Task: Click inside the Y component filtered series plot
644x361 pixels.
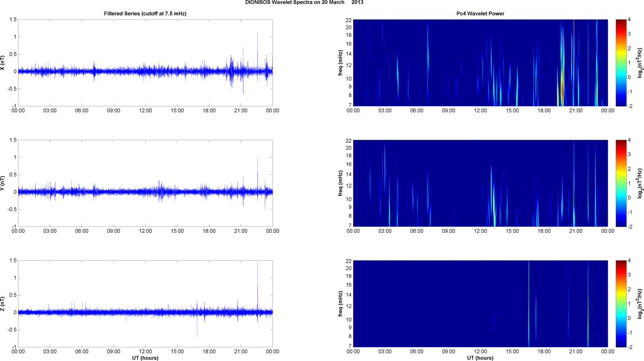Action: (145, 183)
